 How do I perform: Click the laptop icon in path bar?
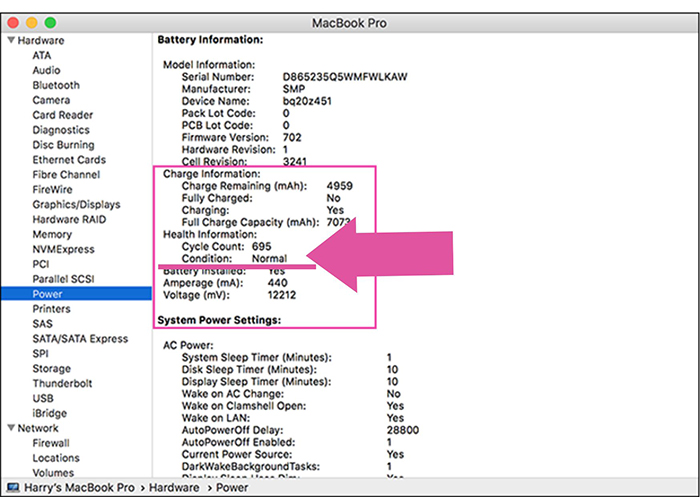point(13,487)
